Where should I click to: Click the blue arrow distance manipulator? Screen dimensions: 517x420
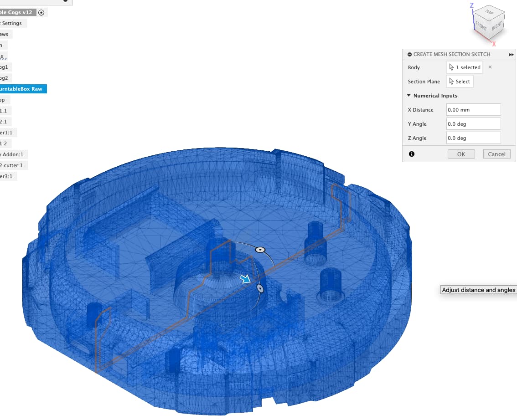246,279
